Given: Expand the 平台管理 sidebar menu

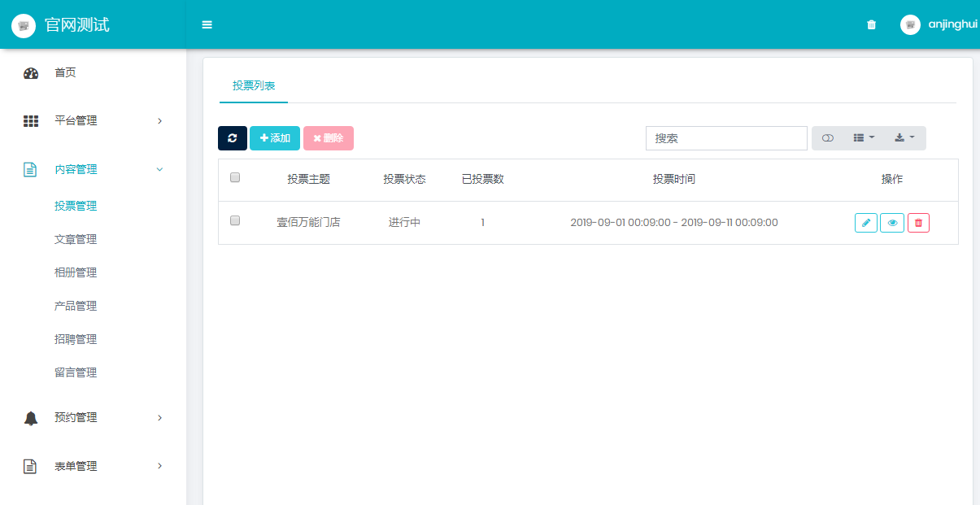Looking at the screenshot, I should [x=93, y=120].
